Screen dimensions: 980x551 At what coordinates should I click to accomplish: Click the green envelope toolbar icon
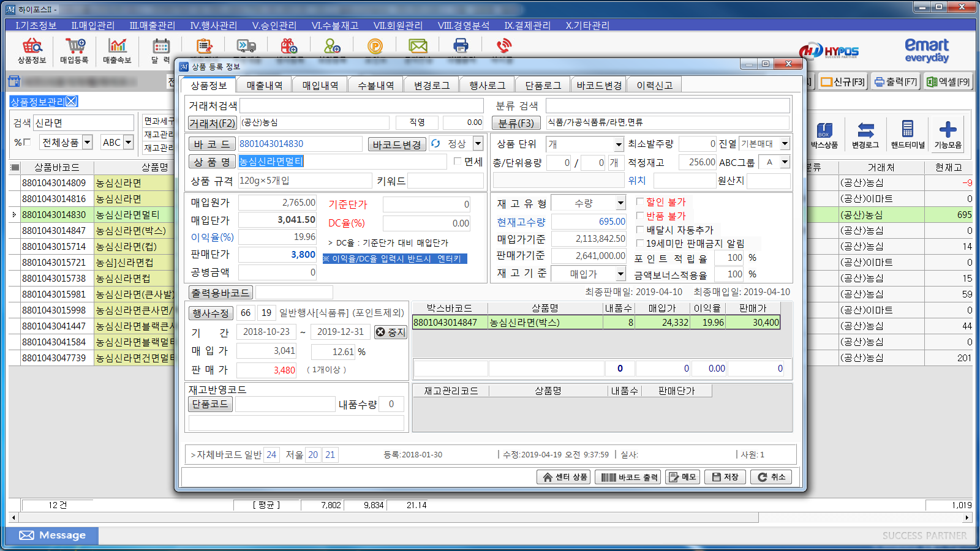click(x=418, y=46)
